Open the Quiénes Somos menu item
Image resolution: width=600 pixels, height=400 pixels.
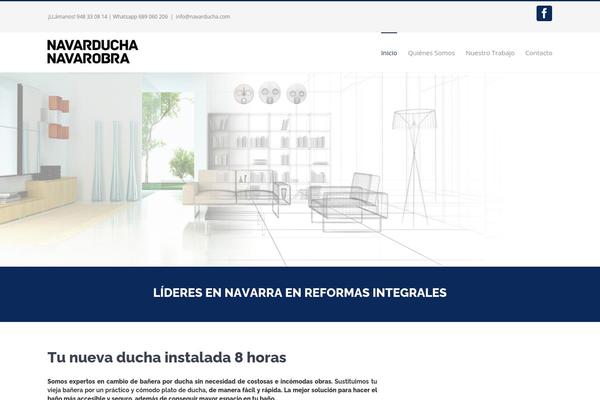(431, 53)
